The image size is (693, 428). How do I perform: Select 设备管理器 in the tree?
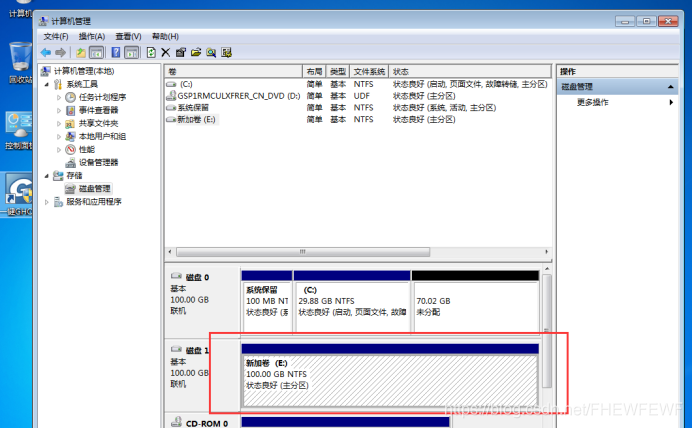coord(98,162)
